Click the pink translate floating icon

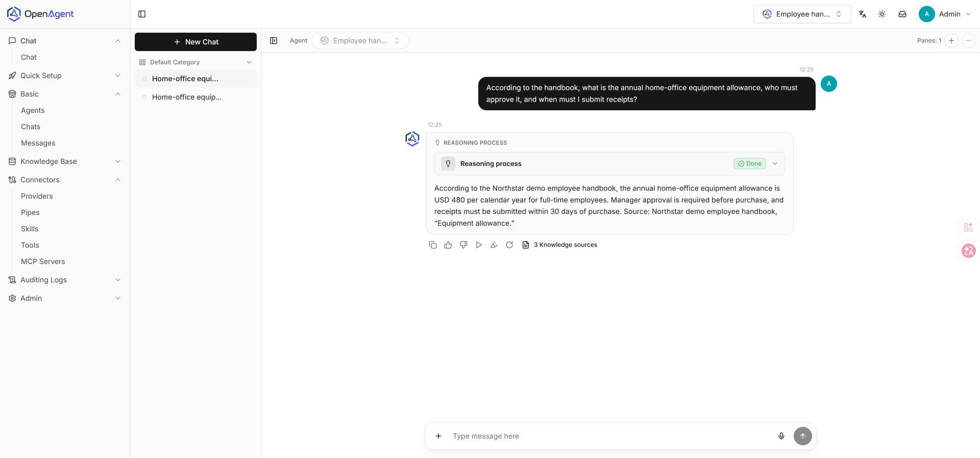[x=969, y=251]
